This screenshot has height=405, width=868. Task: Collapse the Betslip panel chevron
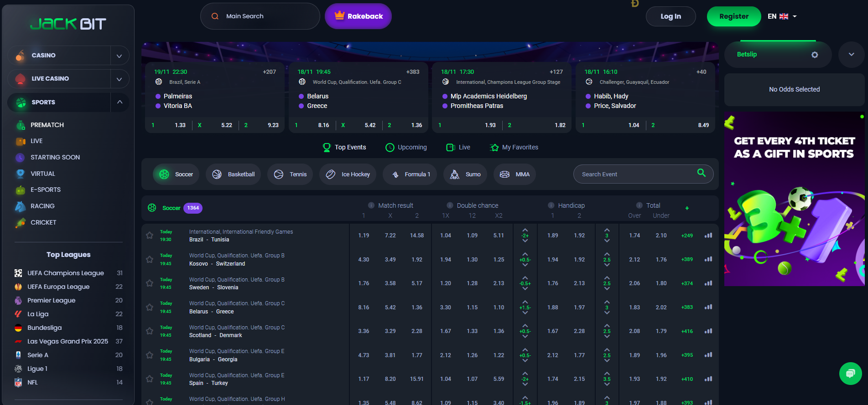pos(851,55)
